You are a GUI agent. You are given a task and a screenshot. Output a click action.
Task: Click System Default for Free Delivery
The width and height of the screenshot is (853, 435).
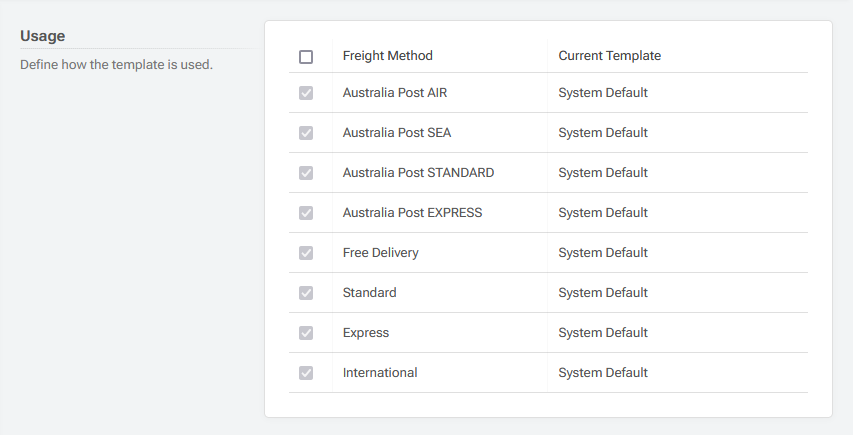pyautogui.click(x=603, y=253)
